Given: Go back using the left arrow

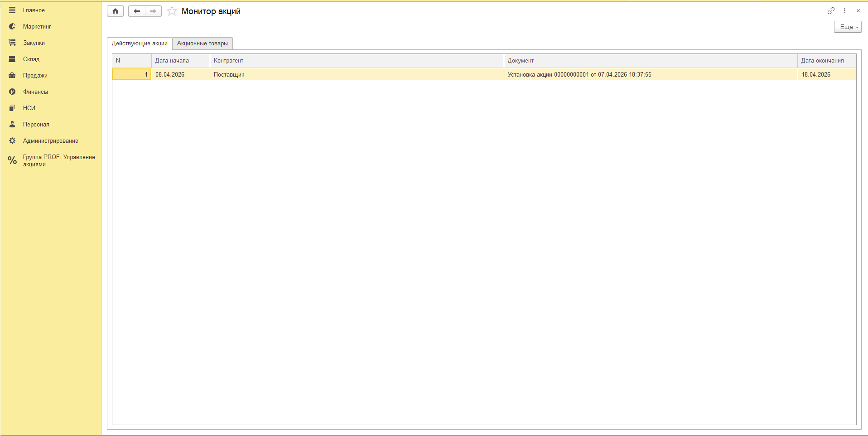Looking at the screenshot, I should coord(136,11).
